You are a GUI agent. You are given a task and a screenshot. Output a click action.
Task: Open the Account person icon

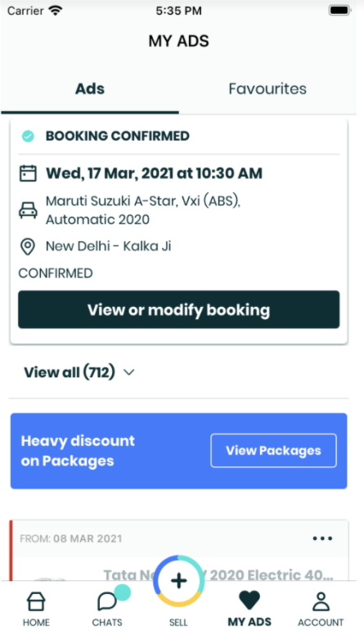coord(321,601)
